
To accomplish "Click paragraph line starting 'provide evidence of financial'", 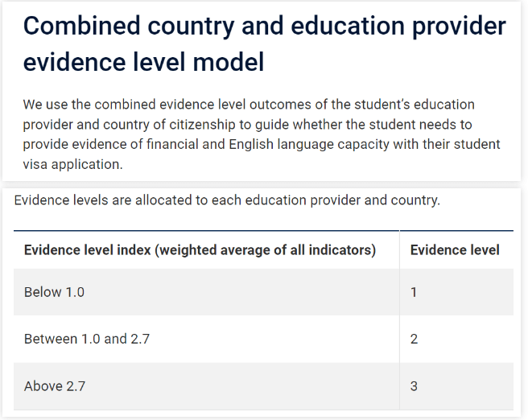I will click(262, 144).
